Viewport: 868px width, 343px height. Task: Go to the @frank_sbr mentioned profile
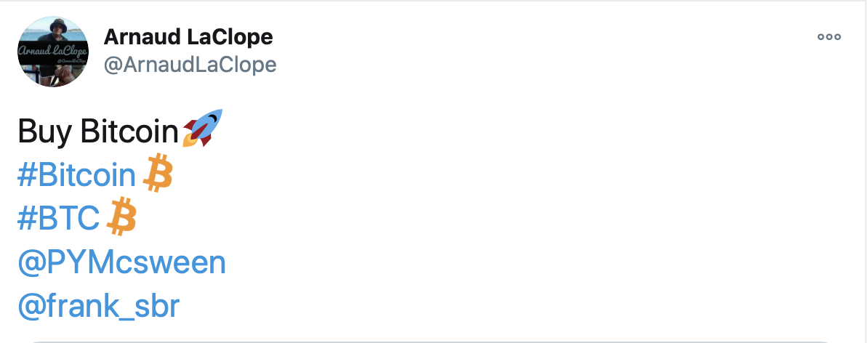[99, 306]
